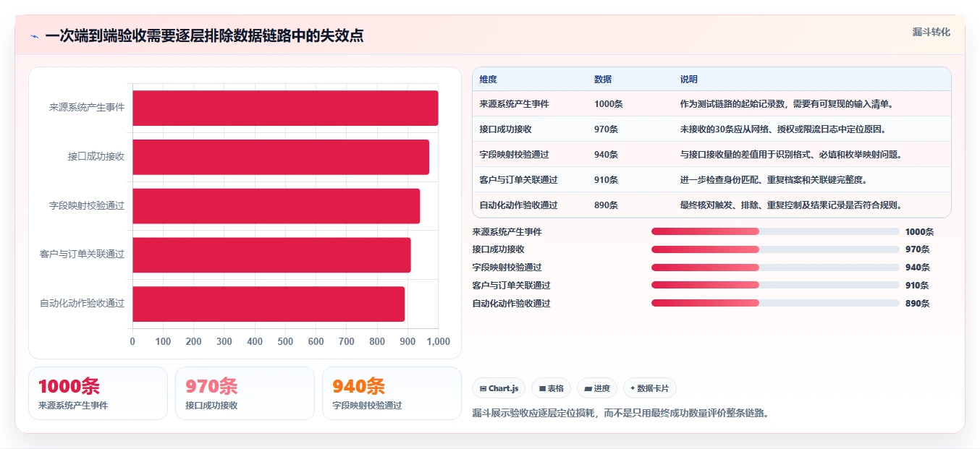Screen dimensions: 980x449
Task: Click the 0 x-axis tick label
Action: (132, 342)
